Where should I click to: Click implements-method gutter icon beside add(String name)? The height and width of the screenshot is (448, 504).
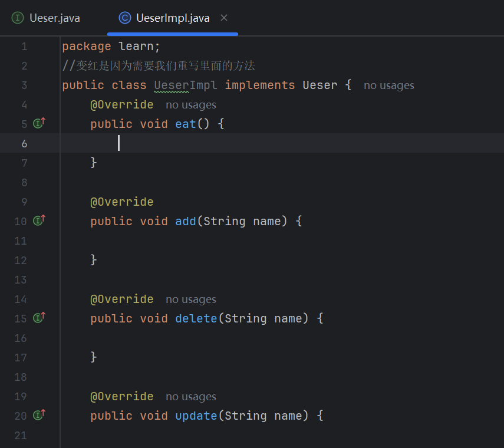tap(39, 220)
